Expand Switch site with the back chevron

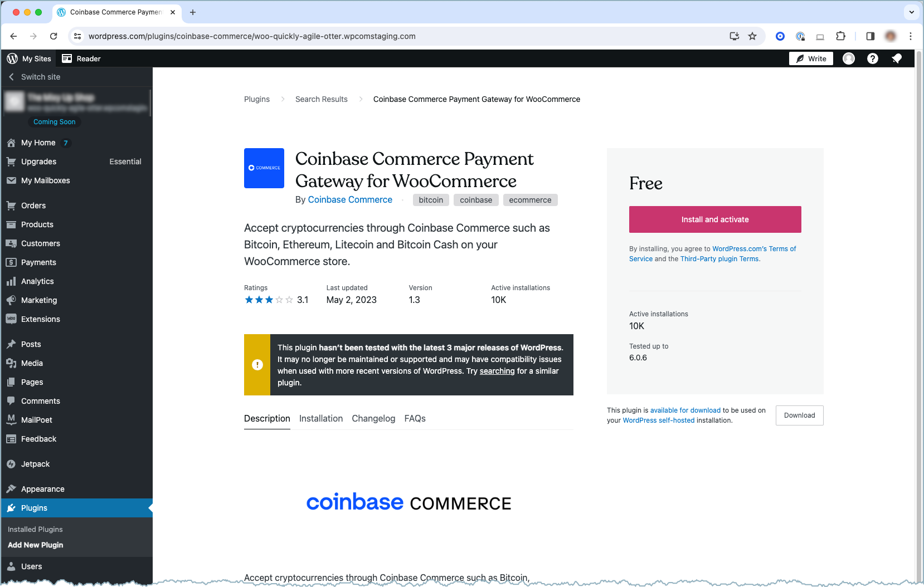coord(12,77)
